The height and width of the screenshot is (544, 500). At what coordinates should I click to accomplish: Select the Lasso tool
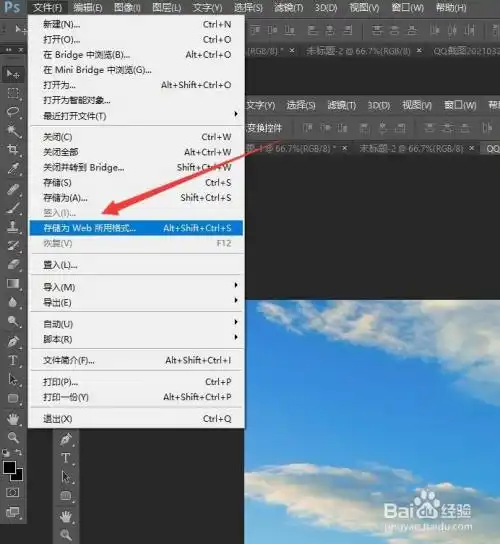click(13, 112)
